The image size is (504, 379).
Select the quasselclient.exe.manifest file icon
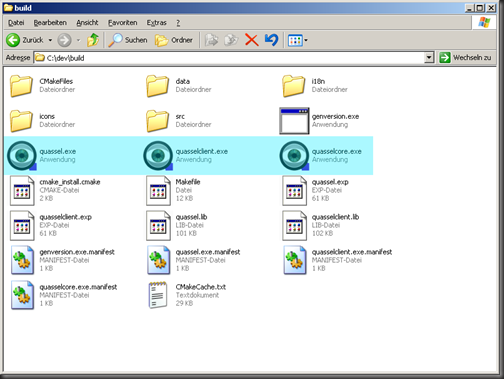(x=295, y=260)
